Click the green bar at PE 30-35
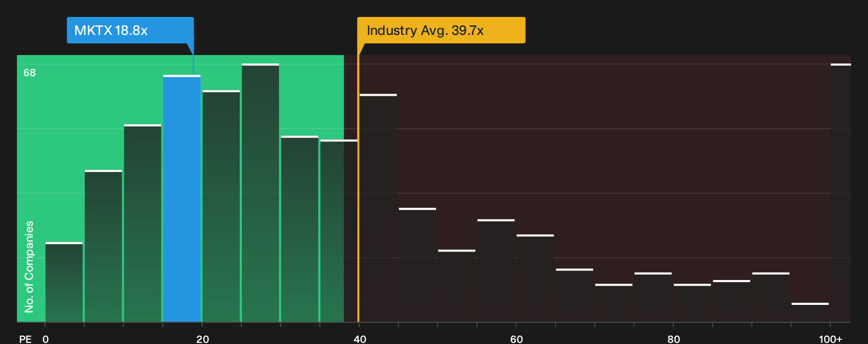868x344 pixels. click(x=300, y=229)
